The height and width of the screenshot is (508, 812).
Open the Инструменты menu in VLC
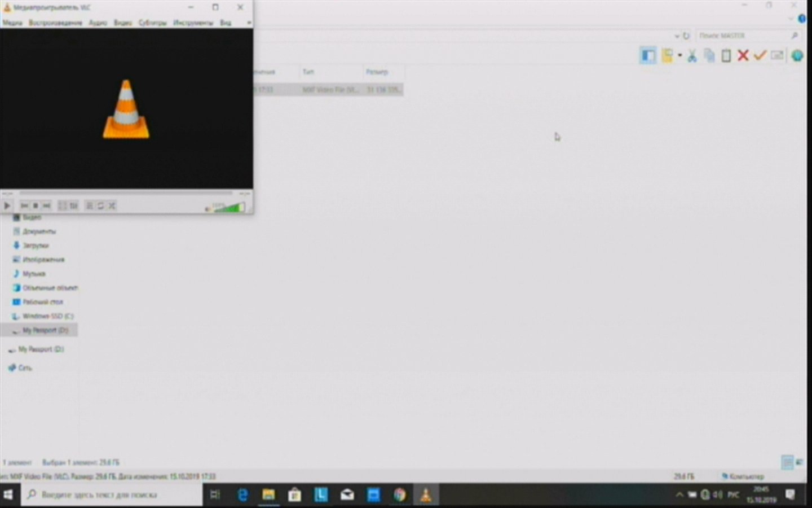pos(193,23)
